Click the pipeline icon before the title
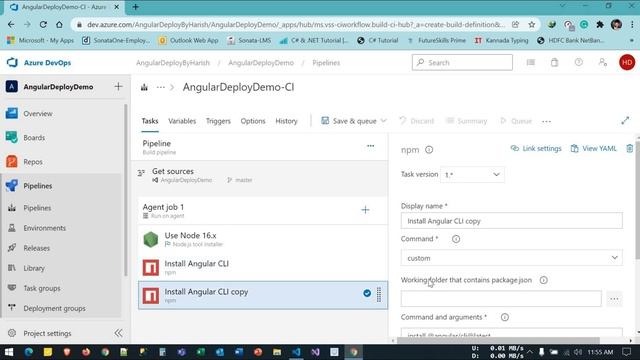Viewport: 640px width, 360px height. [144, 87]
